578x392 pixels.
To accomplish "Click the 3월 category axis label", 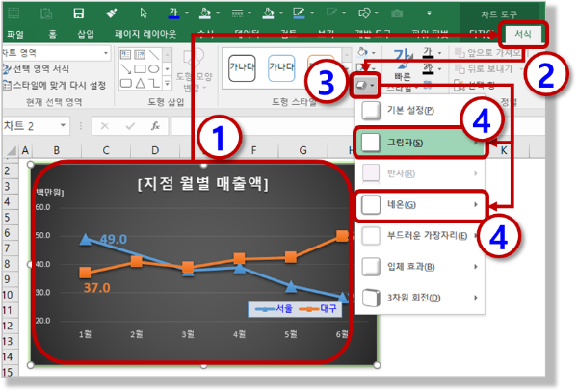I will coord(188,334).
